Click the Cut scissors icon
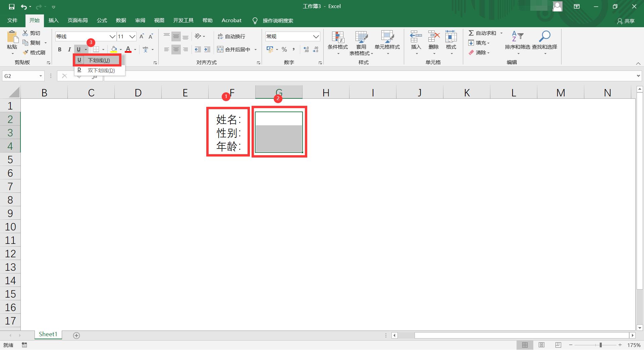Screen dimensions: 644x350 (x=25, y=33)
